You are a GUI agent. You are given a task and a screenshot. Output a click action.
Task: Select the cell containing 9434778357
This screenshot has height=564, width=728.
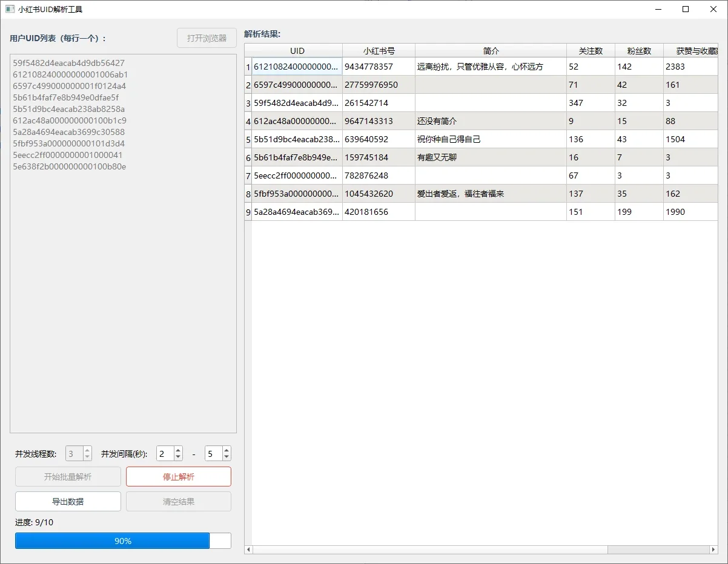(379, 67)
